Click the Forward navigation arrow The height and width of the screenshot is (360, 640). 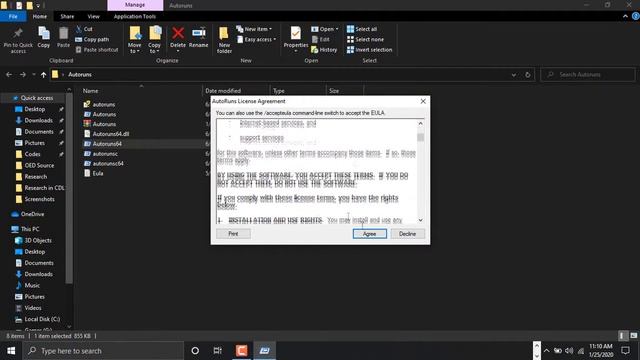(23, 75)
